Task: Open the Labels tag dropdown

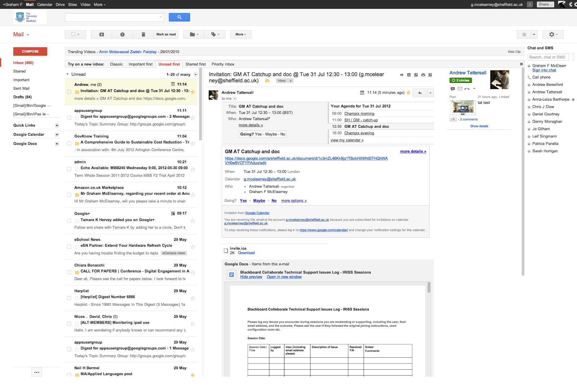Action: (x=215, y=34)
